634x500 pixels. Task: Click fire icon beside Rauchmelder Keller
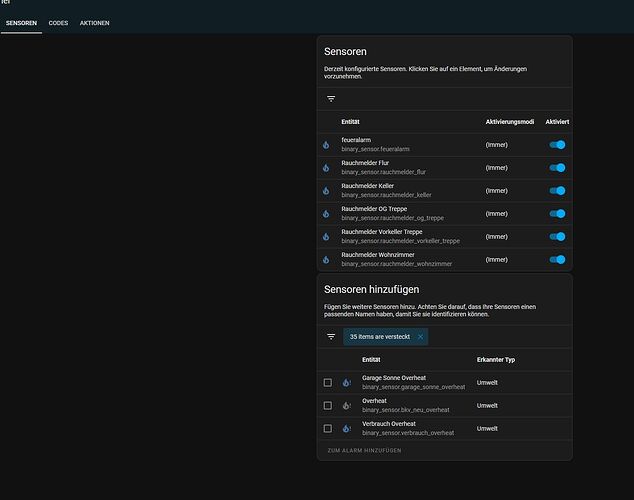326,191
